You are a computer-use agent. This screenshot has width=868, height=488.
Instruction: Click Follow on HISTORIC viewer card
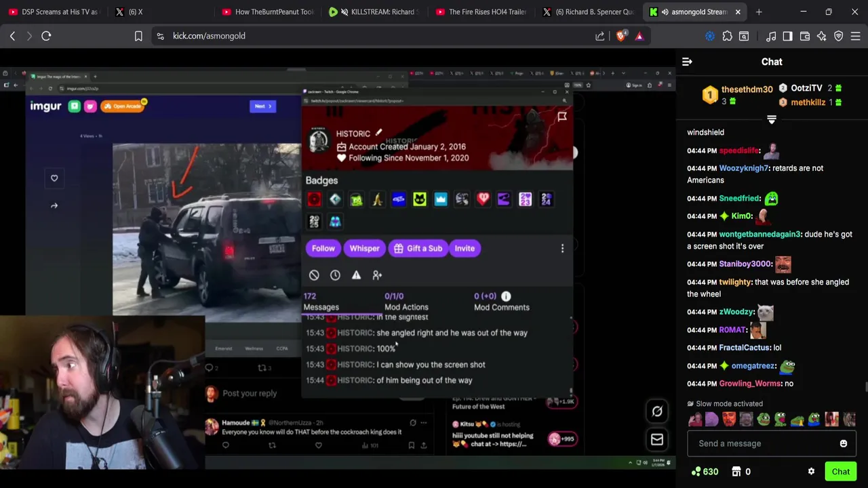[x=323, y=248]
